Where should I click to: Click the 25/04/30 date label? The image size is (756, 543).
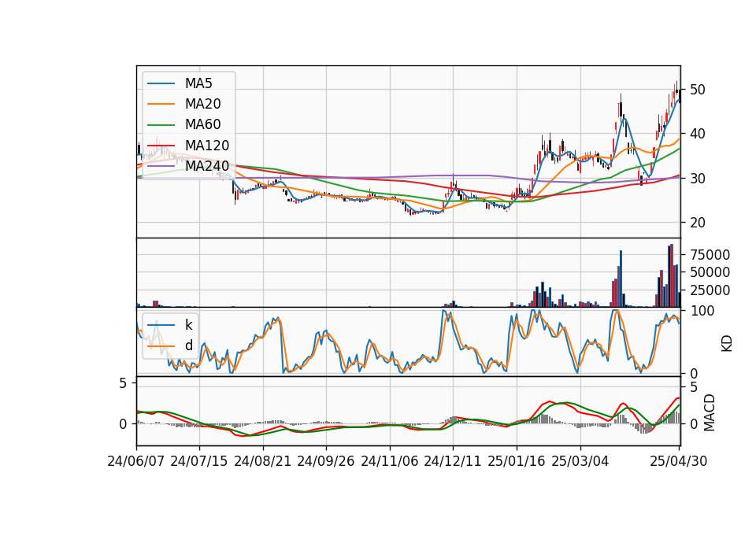pyautogui.click(x=679, y=461)
